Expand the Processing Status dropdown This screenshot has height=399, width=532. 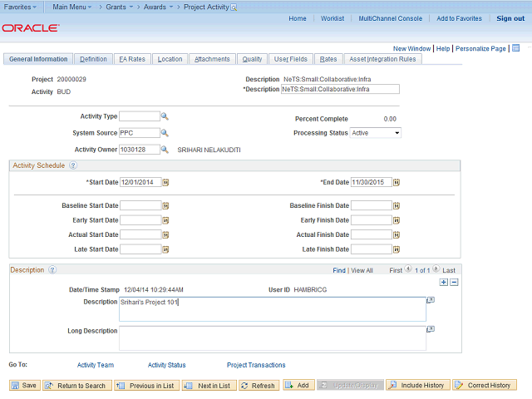point(397,133)
